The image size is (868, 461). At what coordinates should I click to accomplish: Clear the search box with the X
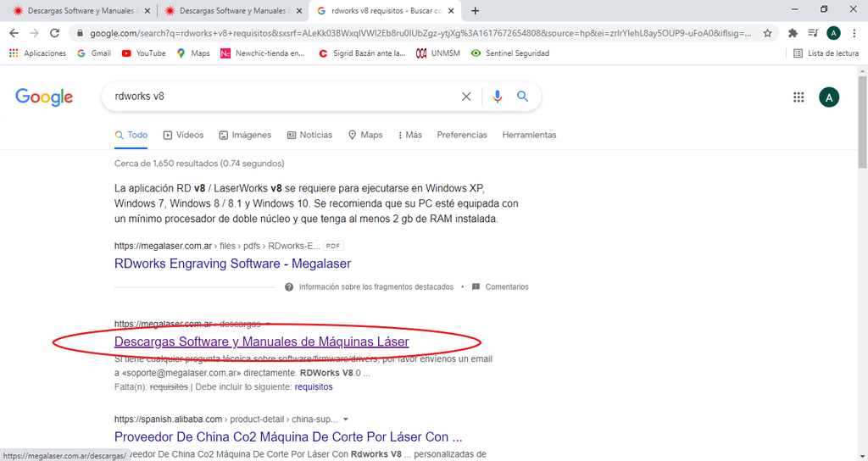(466, 97)
